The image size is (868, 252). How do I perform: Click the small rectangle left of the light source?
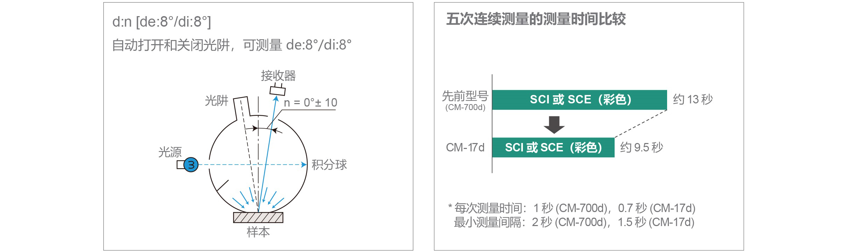pos(180,164)
